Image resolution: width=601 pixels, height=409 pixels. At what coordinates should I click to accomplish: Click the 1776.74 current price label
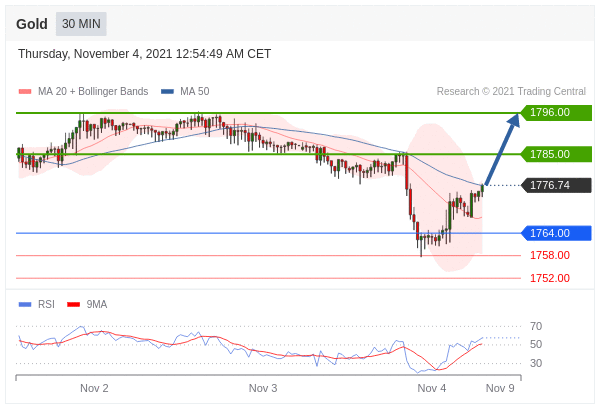click(x=556, y=186)
